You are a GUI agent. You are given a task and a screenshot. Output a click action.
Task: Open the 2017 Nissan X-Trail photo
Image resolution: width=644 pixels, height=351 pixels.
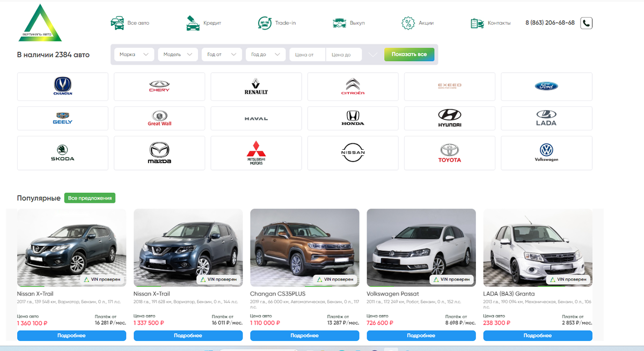tap(71, 248)
